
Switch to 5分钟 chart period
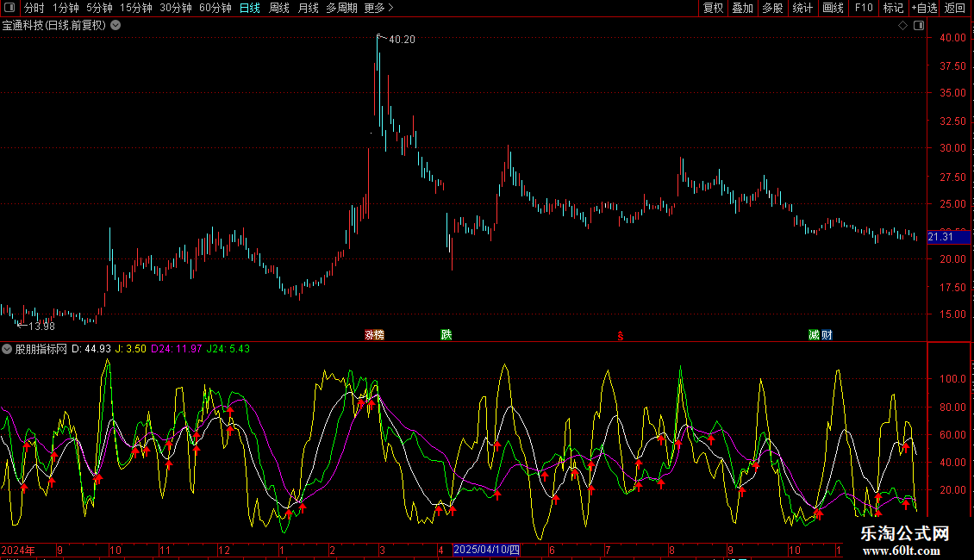[x=99, y=8]
